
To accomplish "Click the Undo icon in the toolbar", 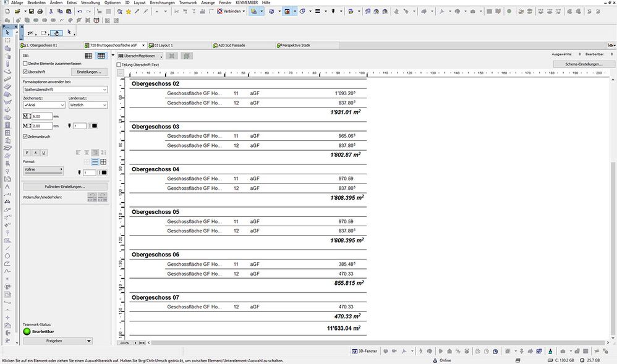I will [80, 11].
